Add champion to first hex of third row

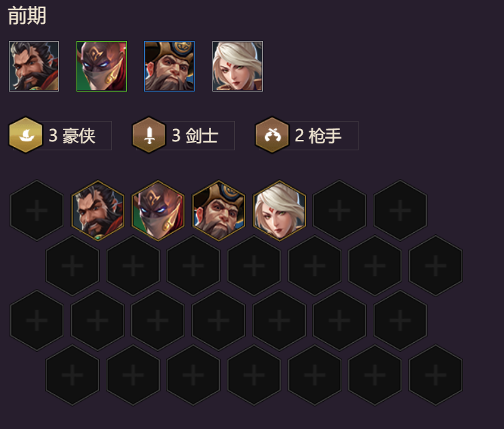coord(37,320)
